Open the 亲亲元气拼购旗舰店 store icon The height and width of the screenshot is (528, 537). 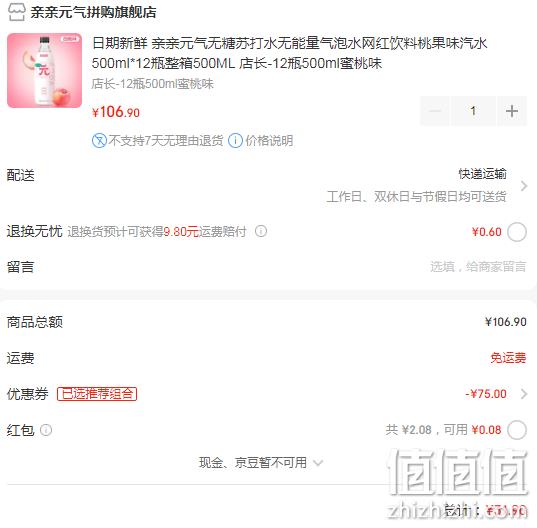coord(16,12)
